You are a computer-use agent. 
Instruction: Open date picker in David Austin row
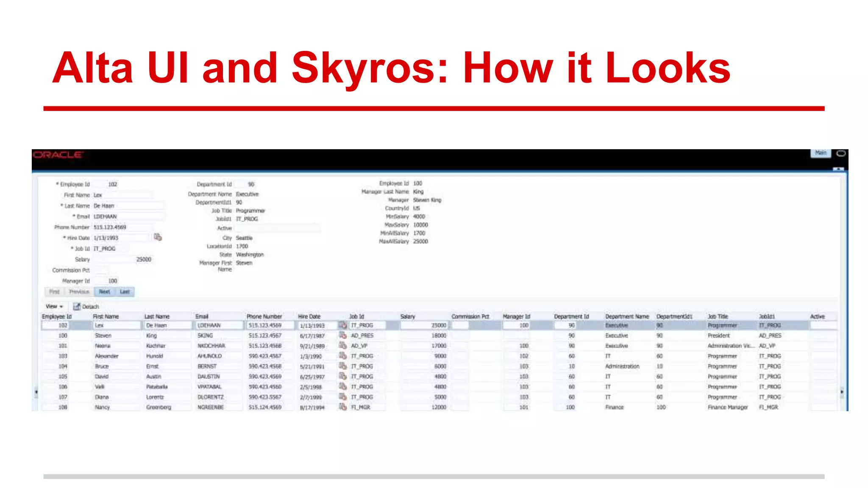click(x=343, y=376)
